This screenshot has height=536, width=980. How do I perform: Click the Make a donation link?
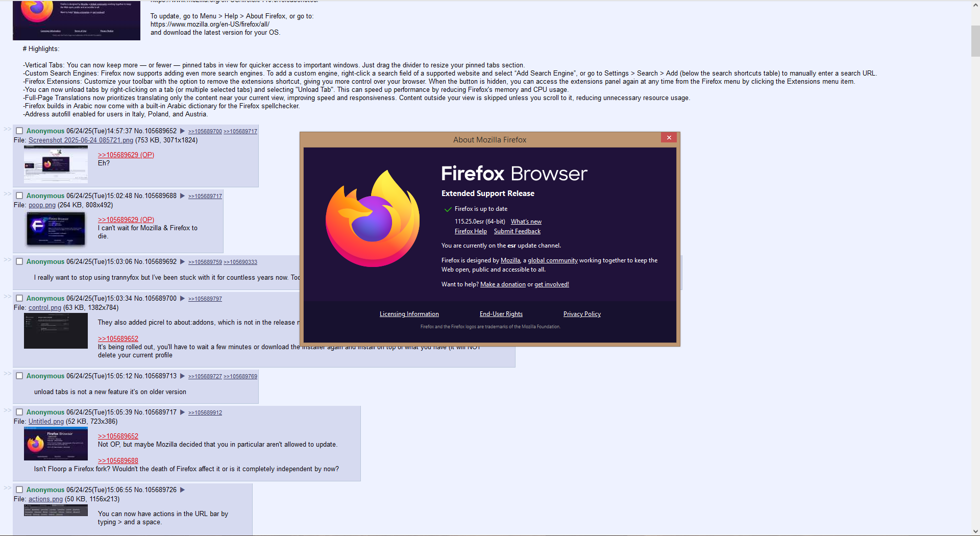tap(503, 284)
